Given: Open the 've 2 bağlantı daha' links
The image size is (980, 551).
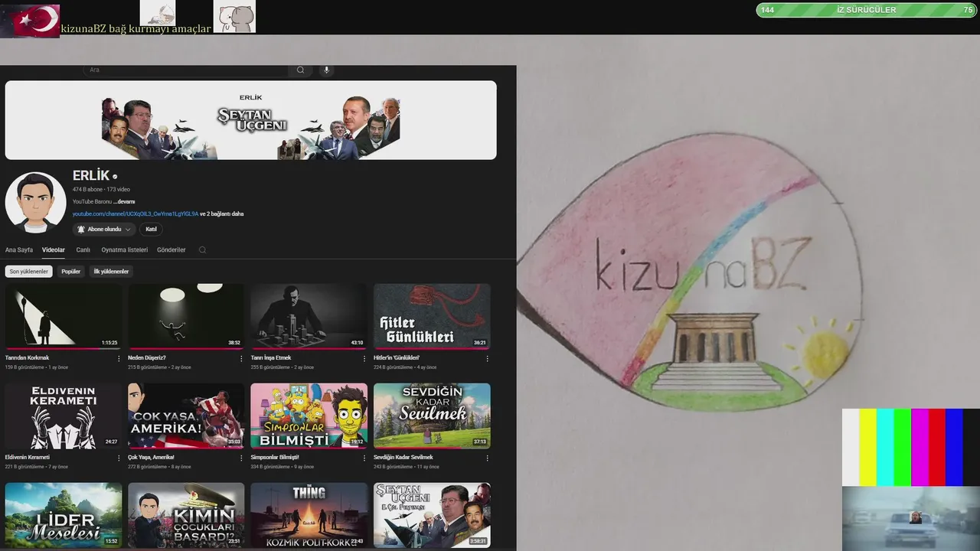Looking at the screenshot, I should click(222, 214).
